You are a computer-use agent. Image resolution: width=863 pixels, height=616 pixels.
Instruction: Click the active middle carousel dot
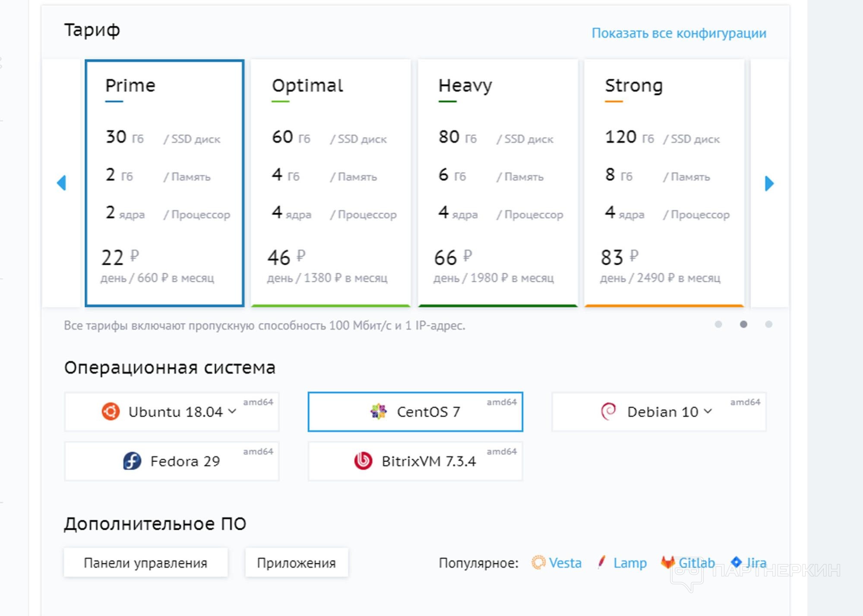(x=743, y=324)
